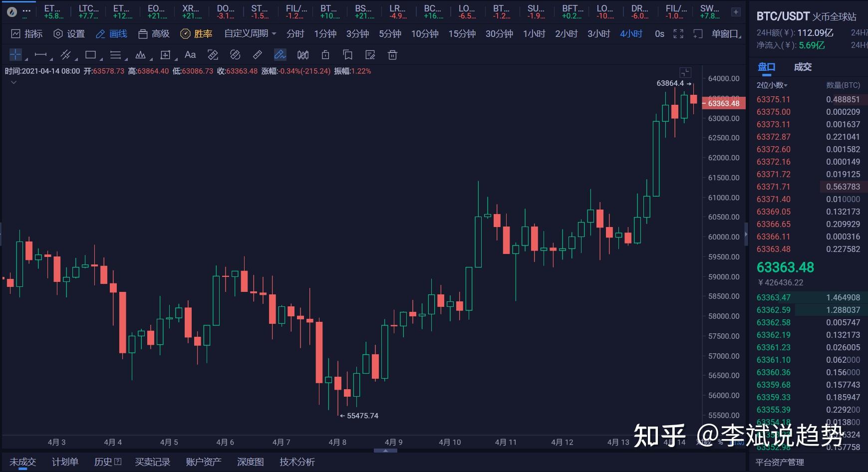Expand 单窗口 window layout dropdown
Screen dimensions: 868x472
pyautogui.click(x=726, y=33)
